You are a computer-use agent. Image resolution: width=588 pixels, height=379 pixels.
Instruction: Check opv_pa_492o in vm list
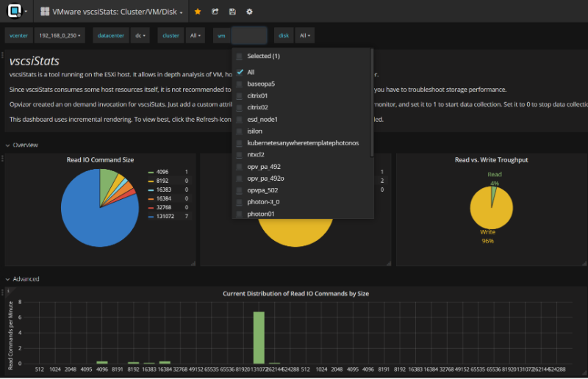(x=240, y=178)
